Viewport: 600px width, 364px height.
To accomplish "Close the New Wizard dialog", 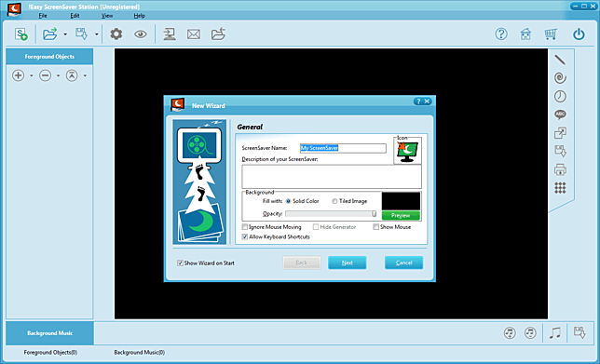I will (428, 101).
